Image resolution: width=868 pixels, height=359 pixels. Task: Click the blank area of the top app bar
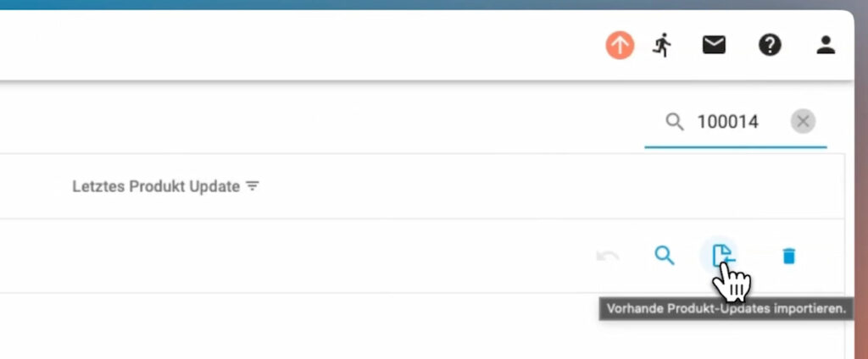pyautogui.click(x=297, y=46)
